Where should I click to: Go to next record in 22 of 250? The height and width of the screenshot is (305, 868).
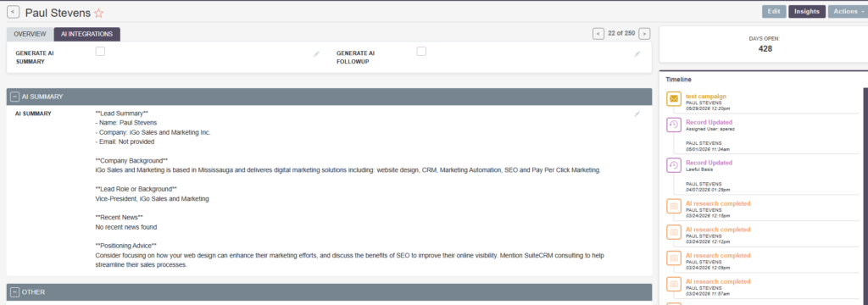[644, 34]
